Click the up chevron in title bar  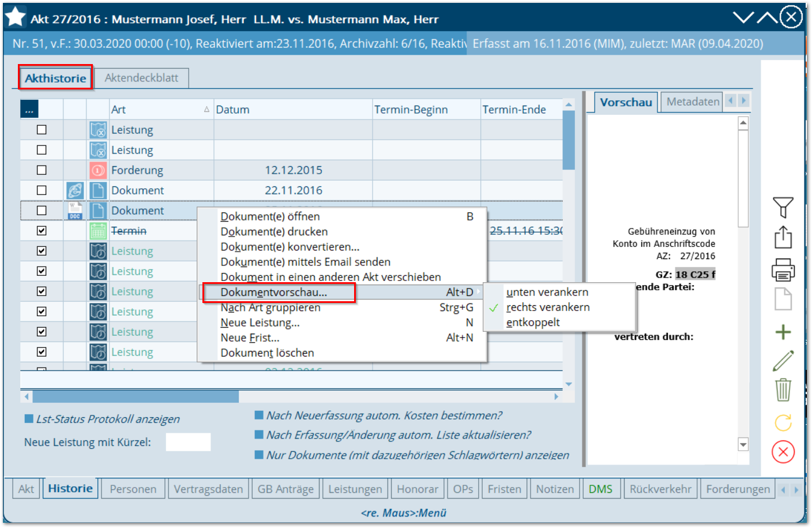tap(767, 17)
